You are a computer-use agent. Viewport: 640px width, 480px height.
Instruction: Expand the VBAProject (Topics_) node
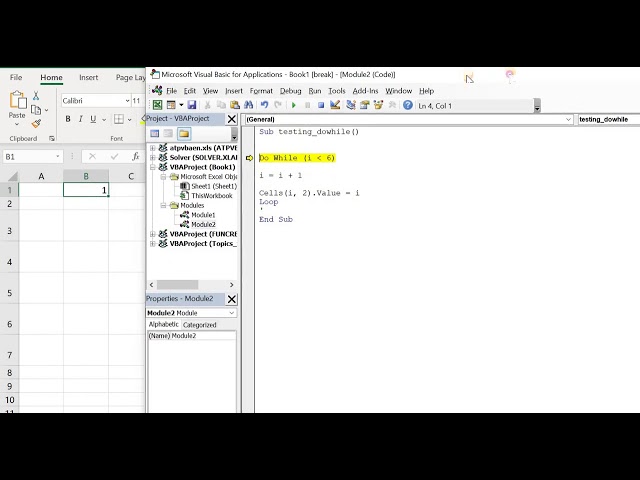[152, 244]
